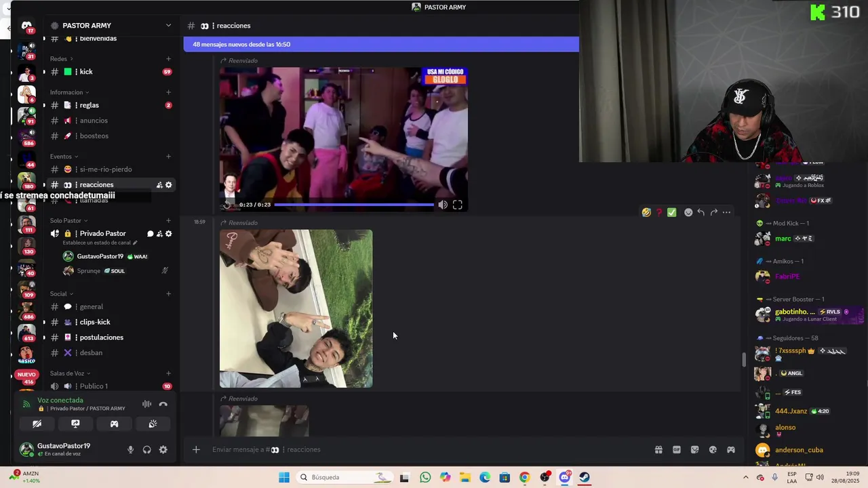The width and height of the screenshot is (868, 488).
Task: Collapse the Informacion category
Action: click(69, 92)
